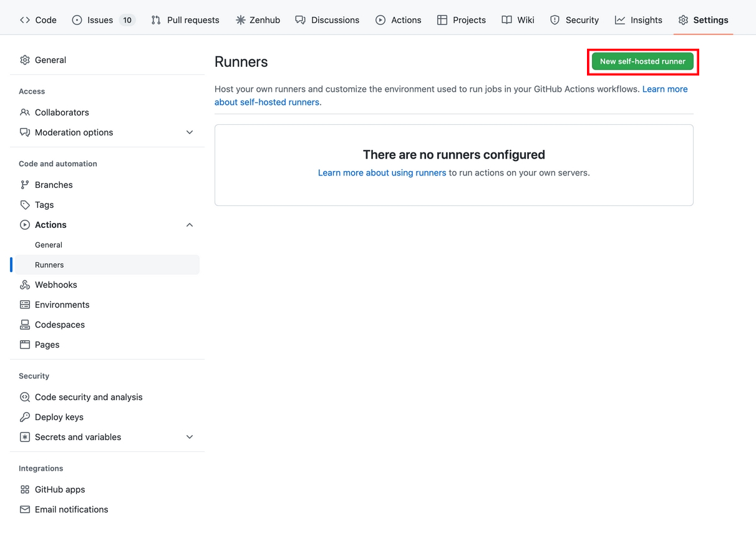
Task: Click the Insights graph icon
Action: (620, 20)
